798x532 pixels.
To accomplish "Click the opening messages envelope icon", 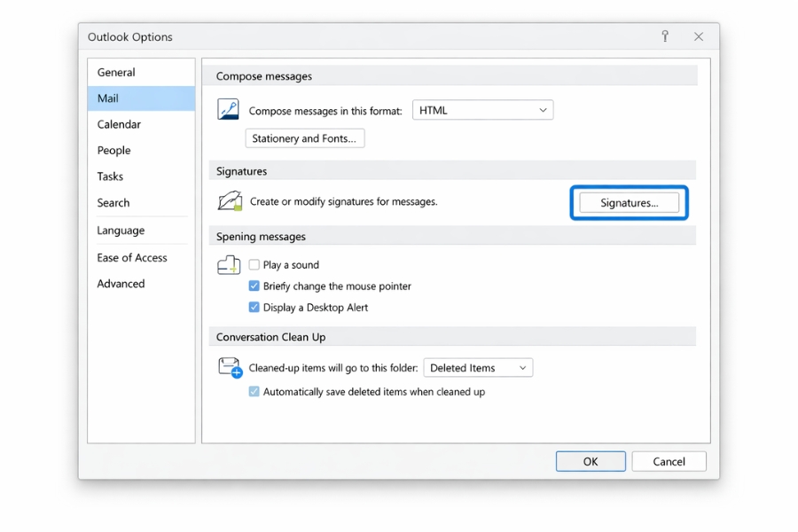I will 228,265.
